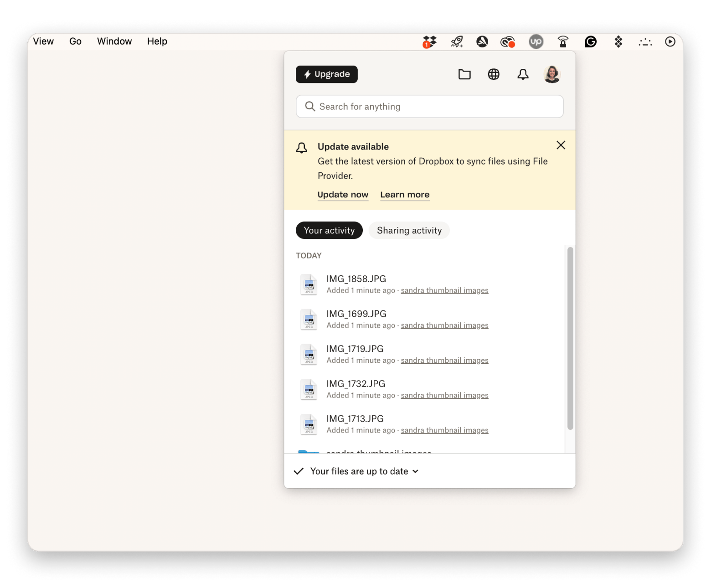Dismiss the Update available banner
Image resolution: width=711 pixels, height=588 pixels.
561,145
